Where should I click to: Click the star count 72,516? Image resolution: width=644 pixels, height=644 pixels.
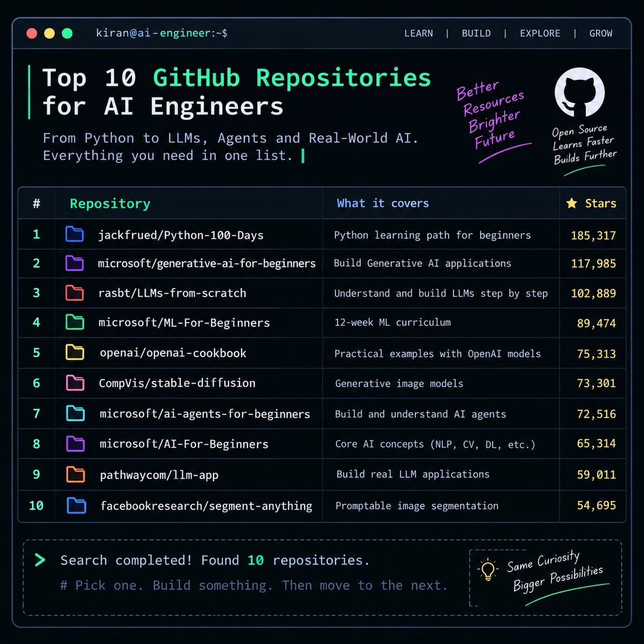point(596,414)
